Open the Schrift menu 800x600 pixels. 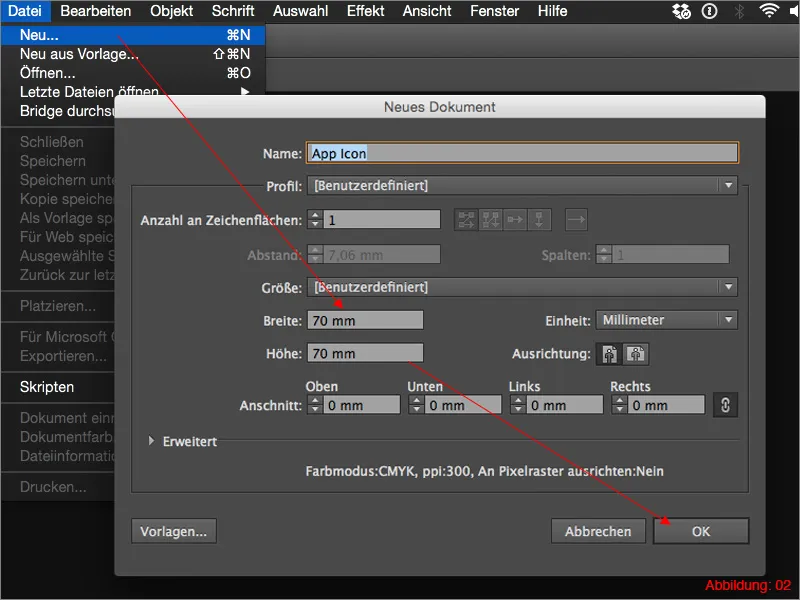coord(233,11)
